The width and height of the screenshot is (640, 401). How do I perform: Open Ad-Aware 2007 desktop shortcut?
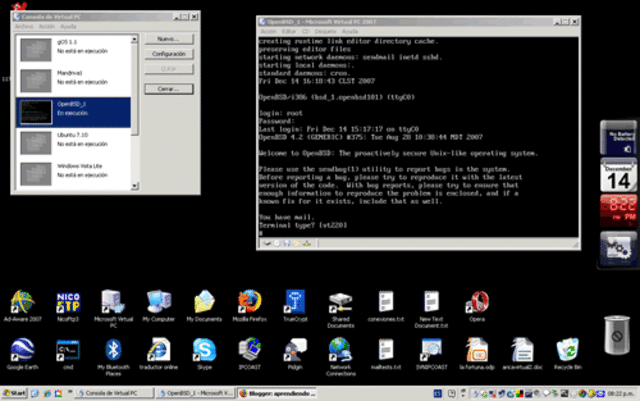coord(22,305)
